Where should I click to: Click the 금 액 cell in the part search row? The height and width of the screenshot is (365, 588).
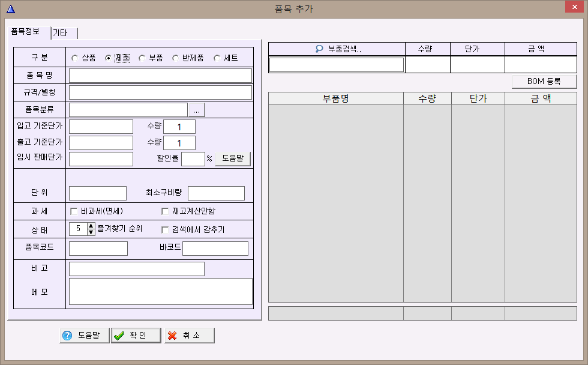point(541,64)
